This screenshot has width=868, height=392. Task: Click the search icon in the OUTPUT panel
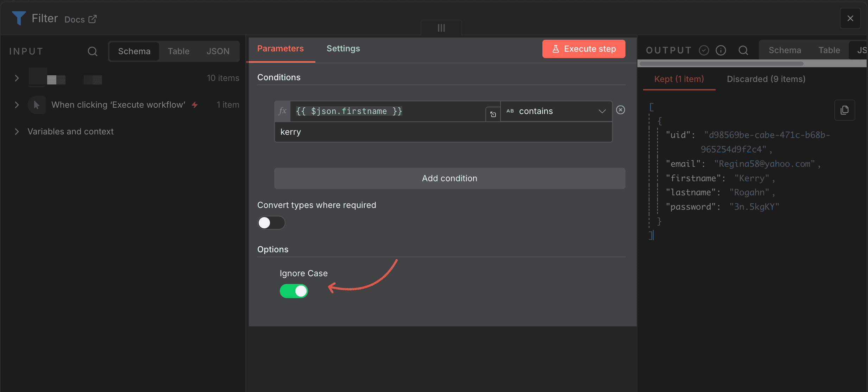(x=743, y=50)
